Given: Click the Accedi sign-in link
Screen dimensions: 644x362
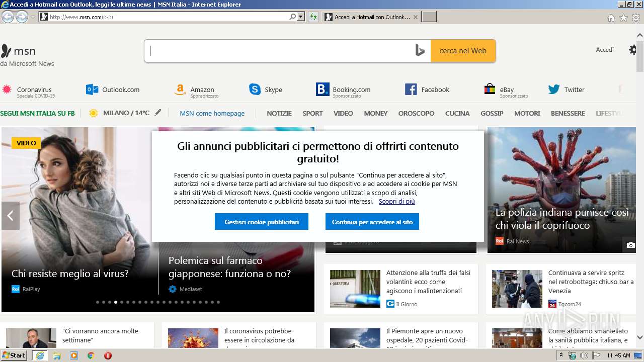Looking at the screenshot, I should pos(605,50).
